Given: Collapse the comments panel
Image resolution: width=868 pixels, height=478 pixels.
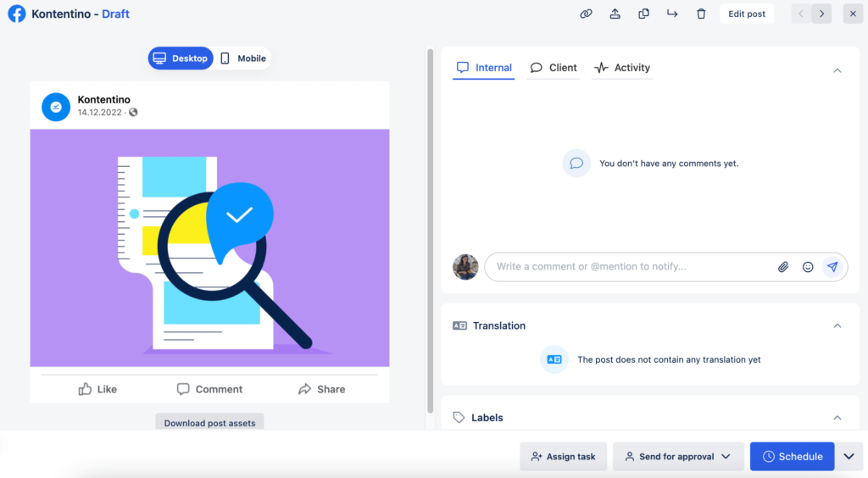Looking at the screenshot, I should [x=837, y=70].
